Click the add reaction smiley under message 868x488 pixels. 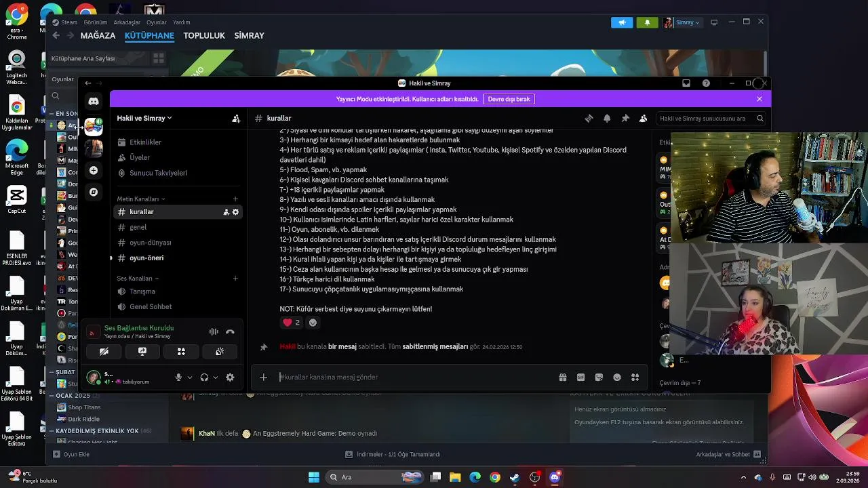[x=313, y=323]
